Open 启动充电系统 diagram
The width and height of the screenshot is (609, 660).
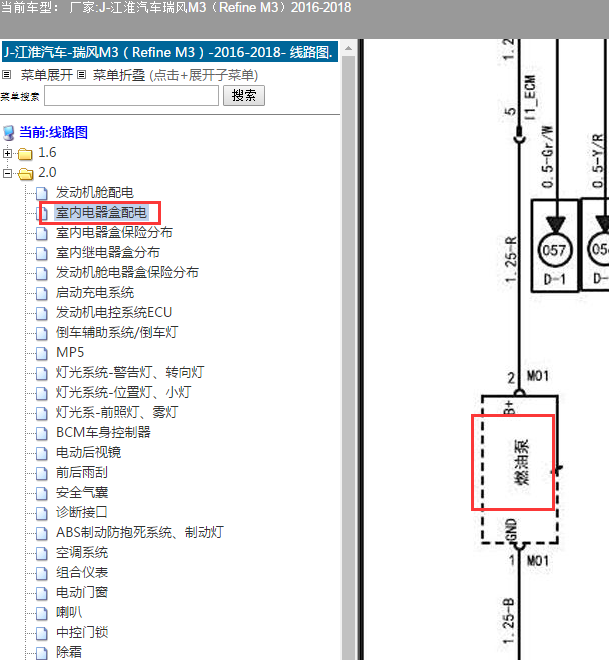(95, 292)
